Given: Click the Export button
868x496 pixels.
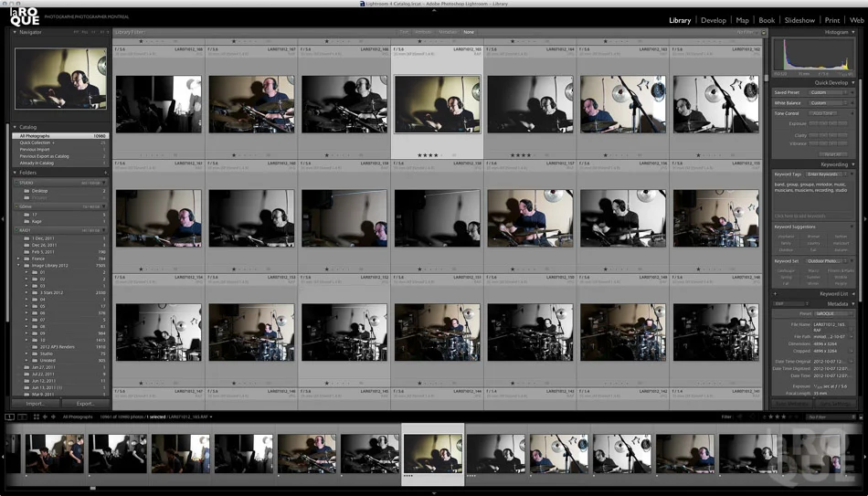Looking at the screenshot, I should click(85, 404).
